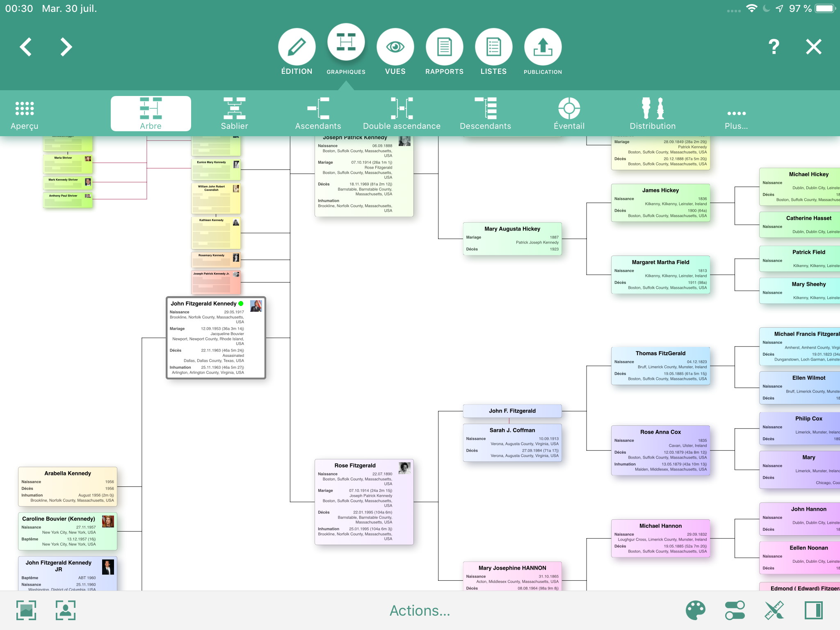Open the ruler and pencil design tools
This screenshot has height=630, width=840.
(x=774, y=610)
